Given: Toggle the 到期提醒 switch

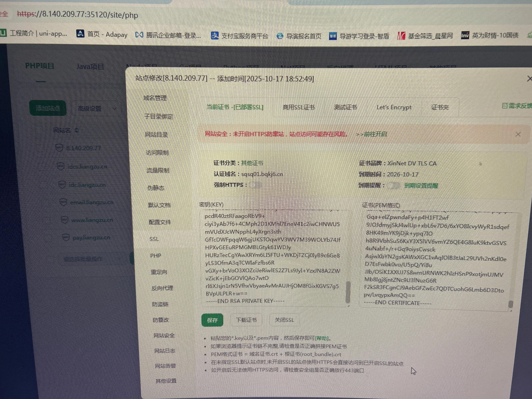Looking at the screenshot, I should [393, 185].
